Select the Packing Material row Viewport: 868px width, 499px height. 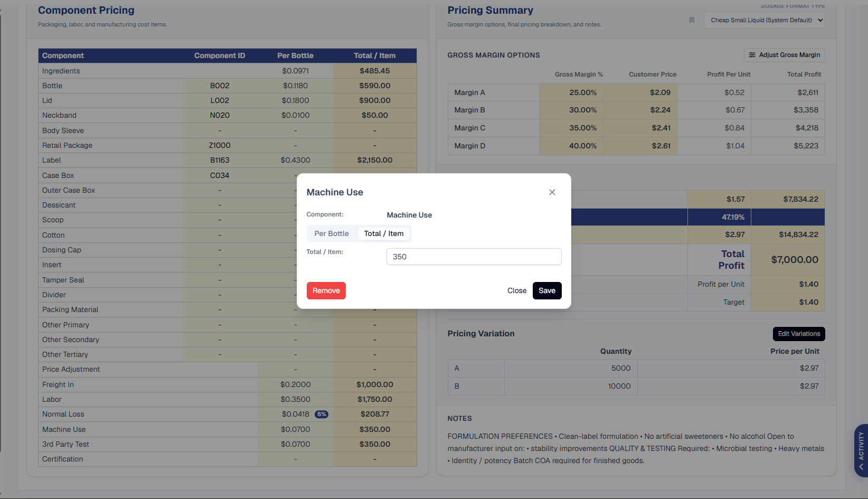pos(227,309)
